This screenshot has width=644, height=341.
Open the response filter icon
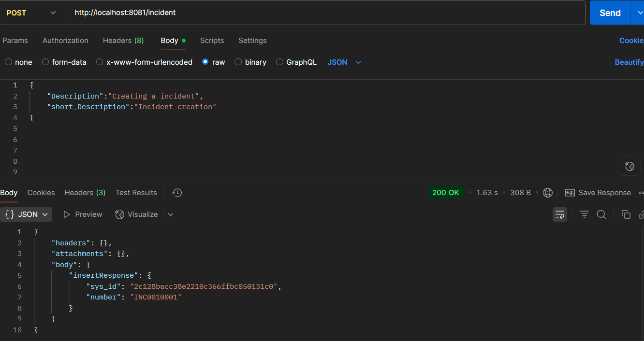[585, 214]
